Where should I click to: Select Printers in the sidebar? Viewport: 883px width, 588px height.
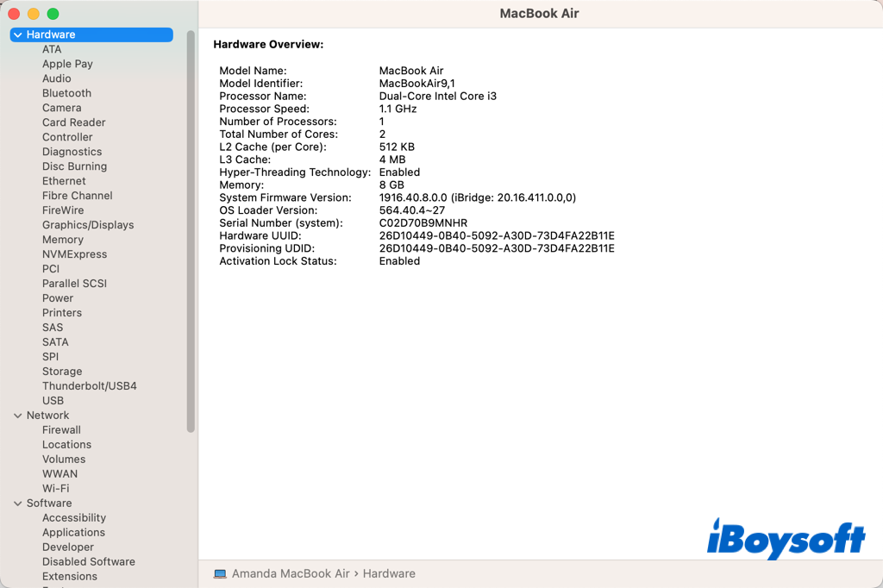(62, 313)
